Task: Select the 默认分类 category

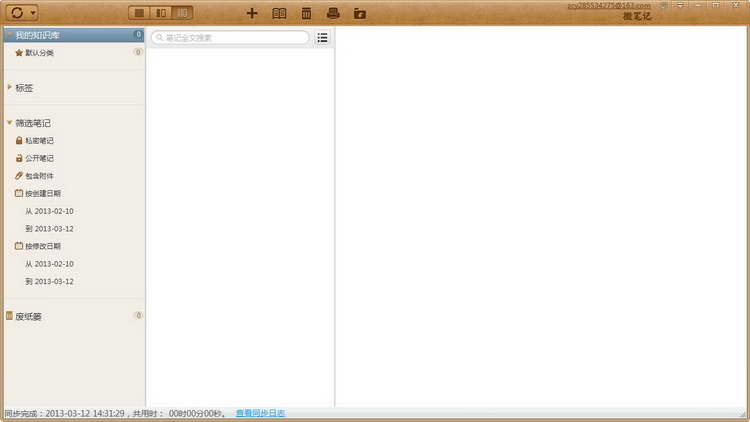Action: (39, 53)
